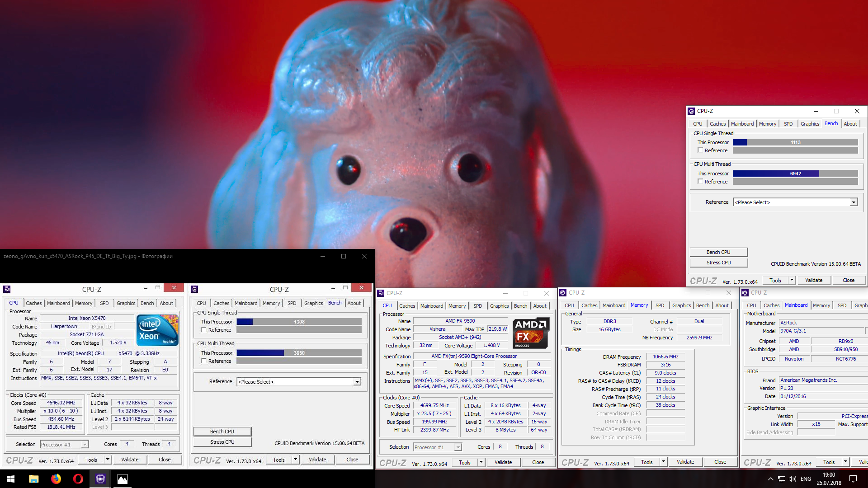Enable Multi Thread Reference checkbox in Xeon Bench window

click(x=204, y=361)
